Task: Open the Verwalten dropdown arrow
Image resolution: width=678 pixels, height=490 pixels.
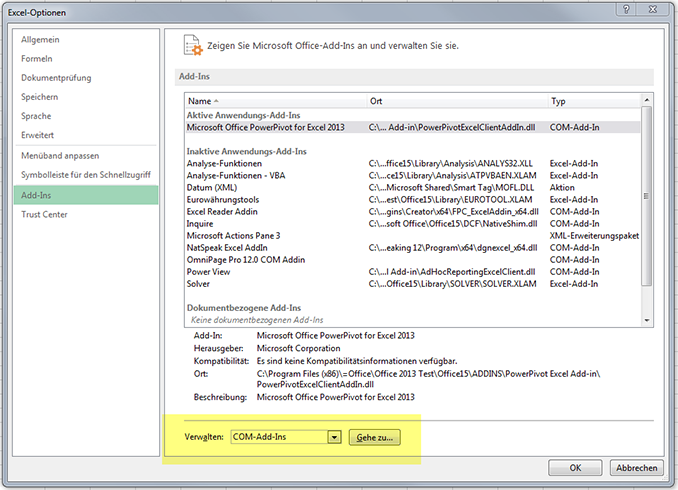Action: tap(334, 437)
